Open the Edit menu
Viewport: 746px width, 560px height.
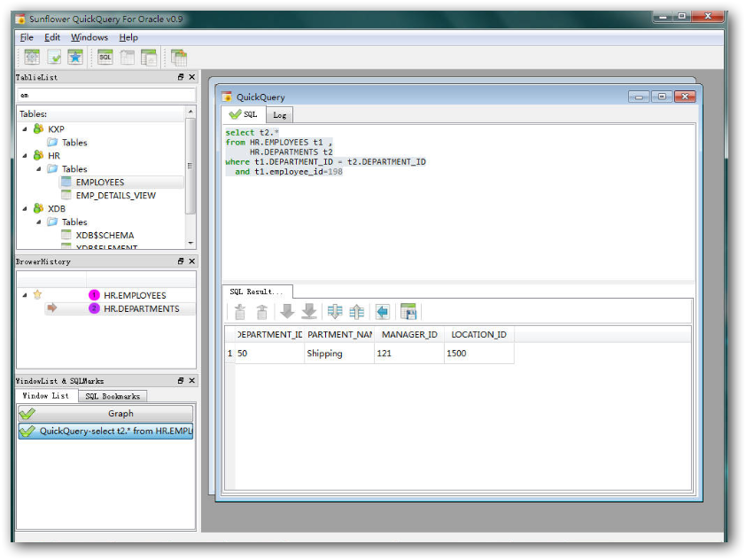coord(52,37)
